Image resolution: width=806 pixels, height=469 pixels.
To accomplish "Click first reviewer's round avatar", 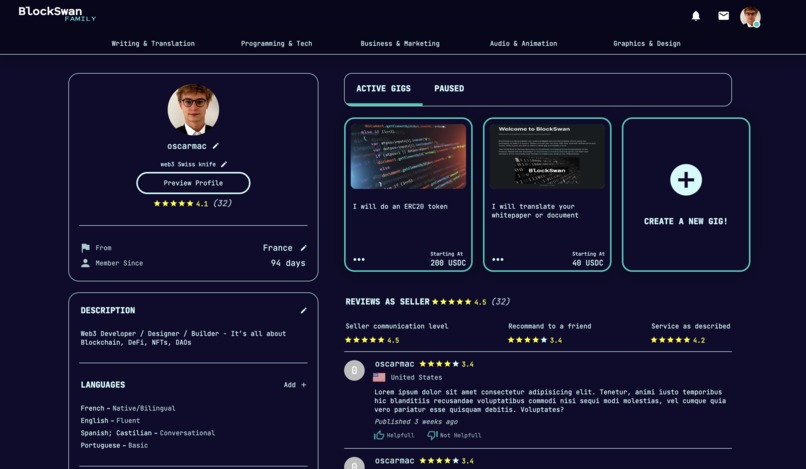I will coord(354,370).
